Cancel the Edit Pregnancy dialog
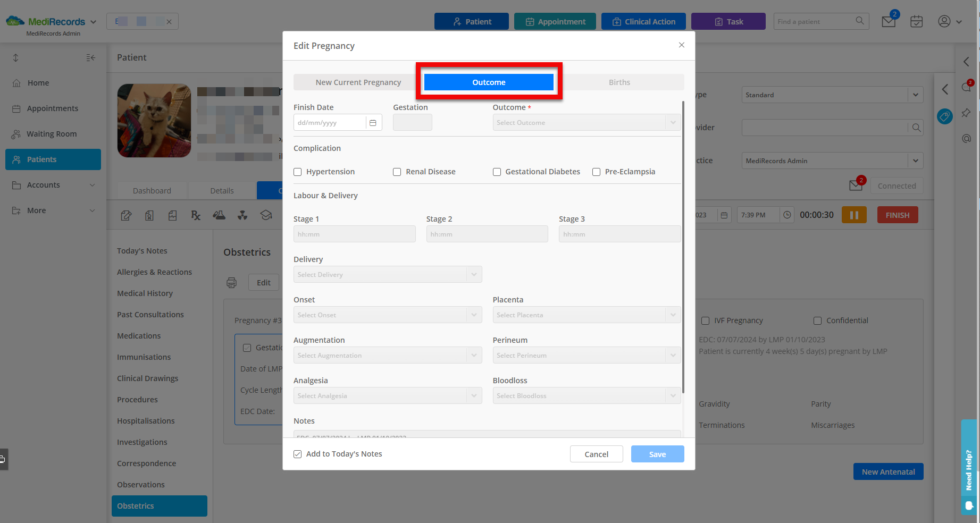 pos(596,454)
